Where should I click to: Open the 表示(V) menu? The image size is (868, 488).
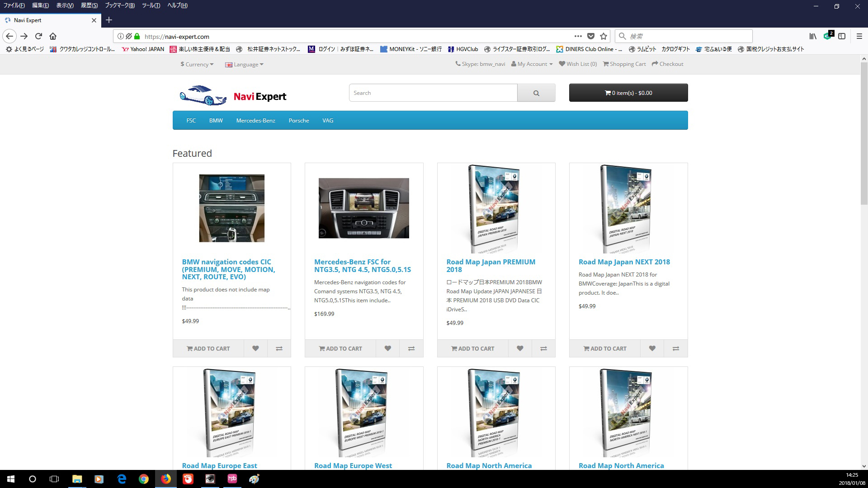65,5
